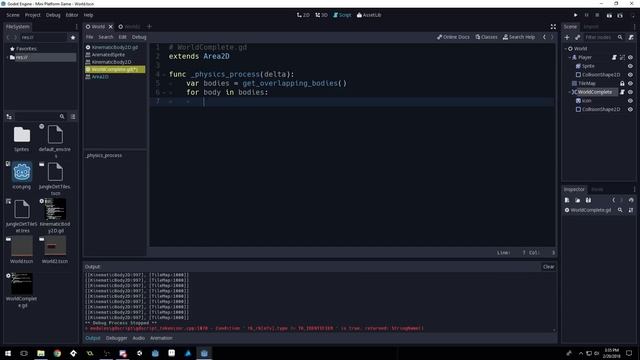Collapse the WorldComplete node
The height and width of the screenshot is (360, 640).
click(x=570, y=92)
